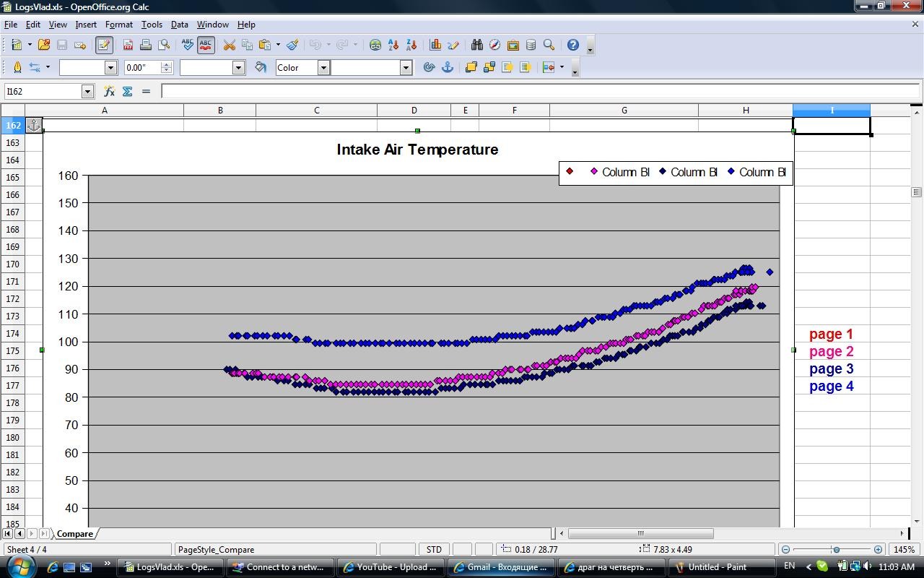The height and width of the screenshot is (578, 924).
Task: Toggle Edit File mode button
Action: (x=104, y=45)
